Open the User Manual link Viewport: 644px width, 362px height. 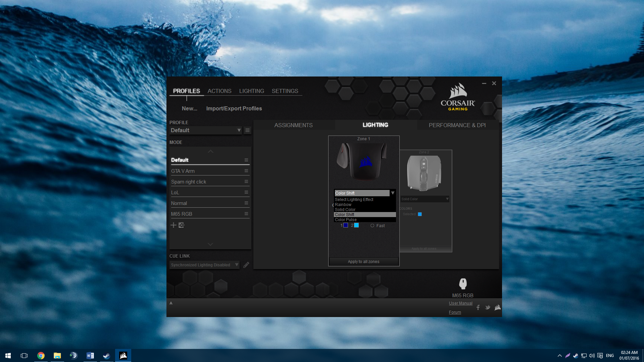(460, 303)
